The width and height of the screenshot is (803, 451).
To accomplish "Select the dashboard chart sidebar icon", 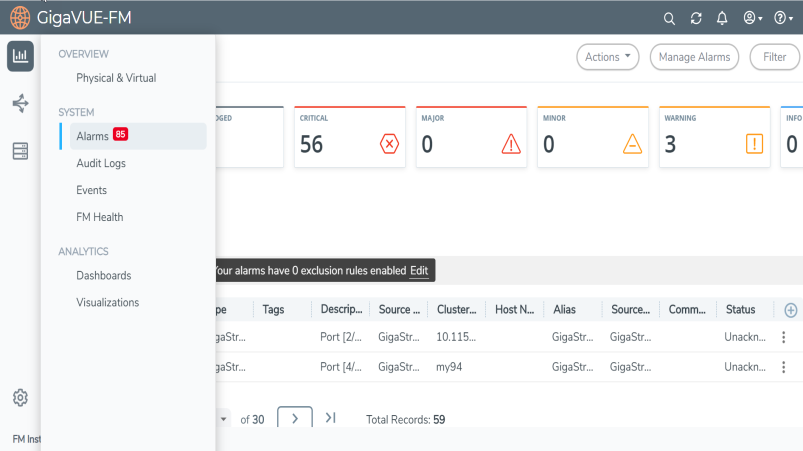I will pos(20,57).
